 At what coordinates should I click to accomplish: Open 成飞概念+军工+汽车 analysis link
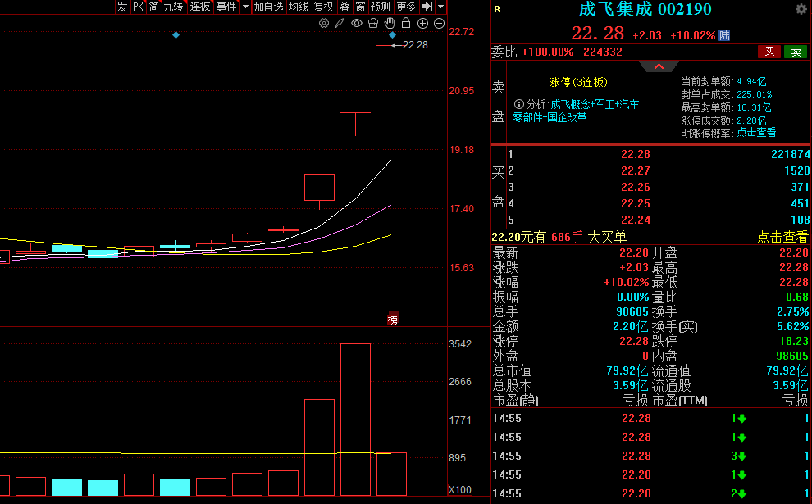click(595, 104)
